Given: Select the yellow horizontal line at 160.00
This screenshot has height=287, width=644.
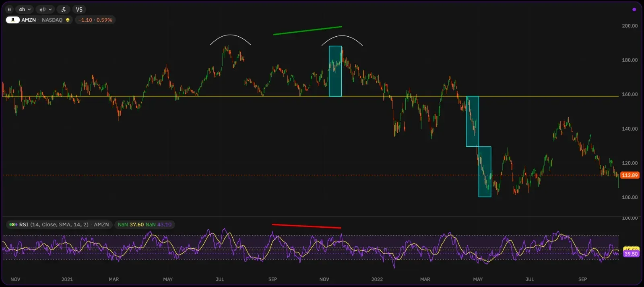Looking at the screenshot, I should tap(310, 96).
